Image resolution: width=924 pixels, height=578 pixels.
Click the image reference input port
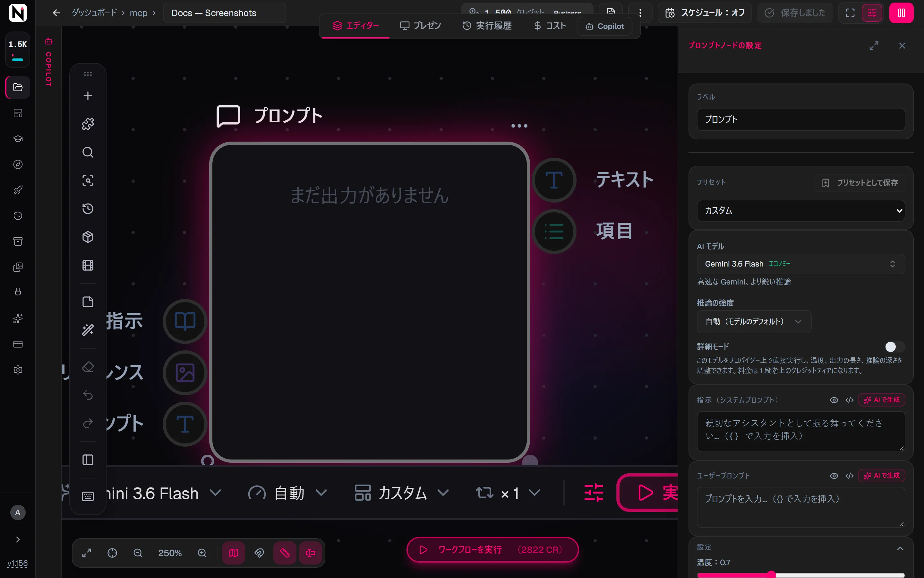point(185,373)
